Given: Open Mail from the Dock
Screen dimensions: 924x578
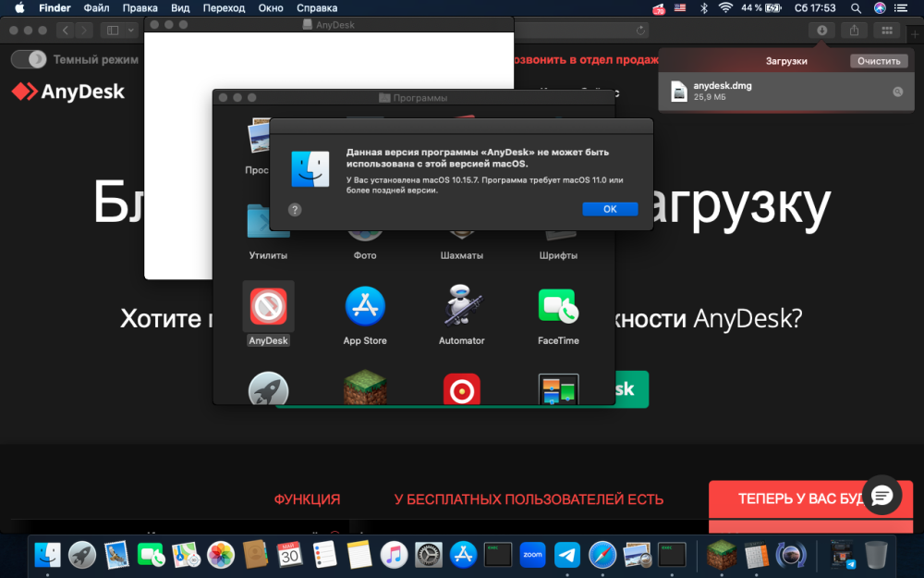Looking at the screenshot, I should click(x=116, y=555).
